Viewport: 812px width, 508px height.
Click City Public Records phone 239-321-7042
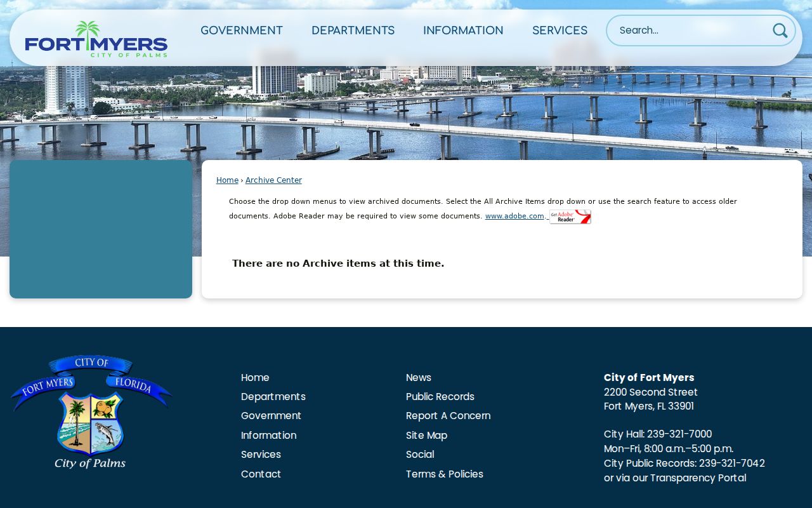click(x=732, y=463)
